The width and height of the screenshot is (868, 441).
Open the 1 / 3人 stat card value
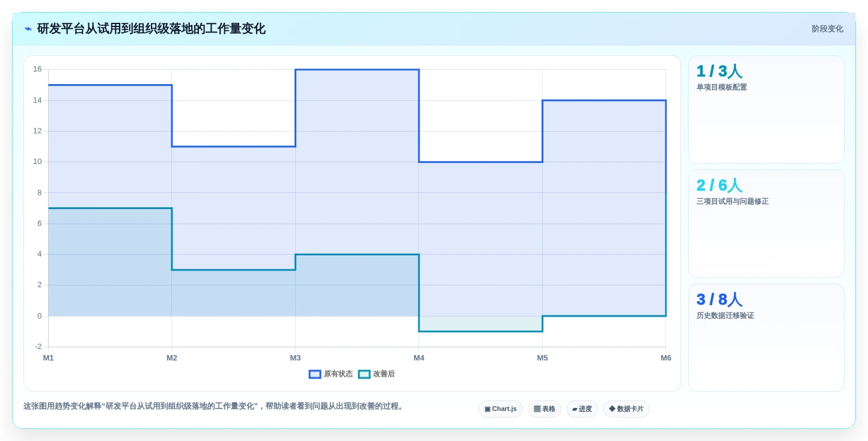pyautogui.click(x=720, y=71)
